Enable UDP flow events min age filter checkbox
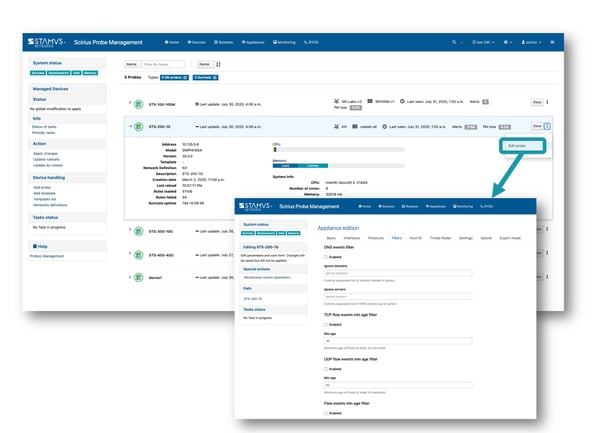 (x=326, y=369)
